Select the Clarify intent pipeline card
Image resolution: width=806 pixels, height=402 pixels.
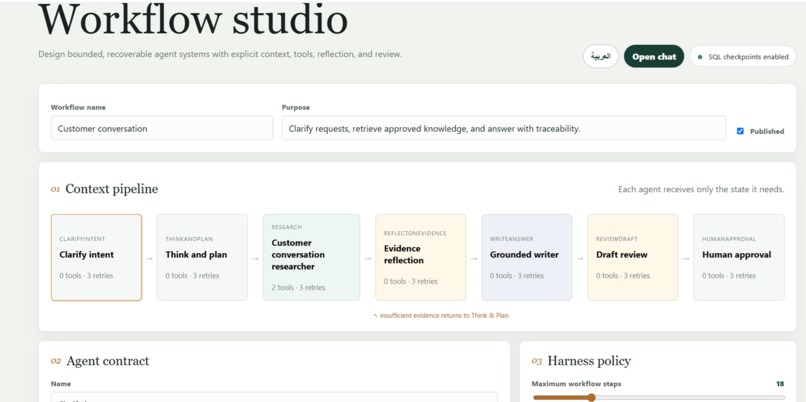pyautogui.click(x=96, y=258)
